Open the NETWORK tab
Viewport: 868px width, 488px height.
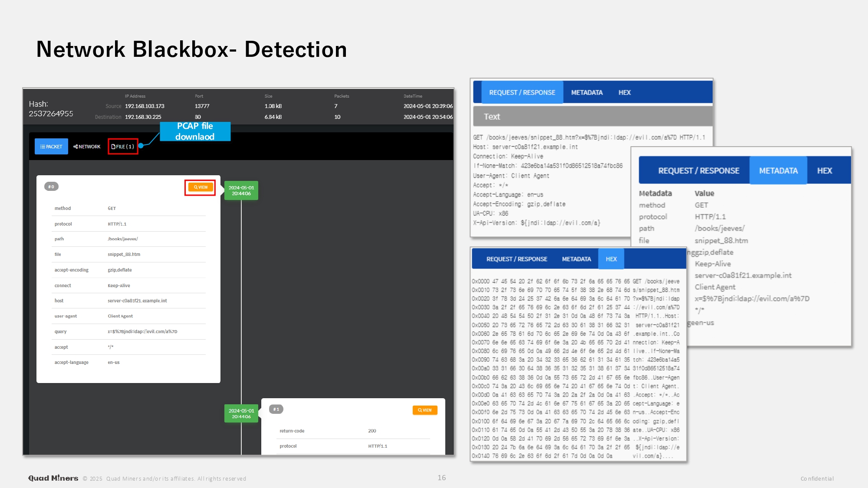87,147
